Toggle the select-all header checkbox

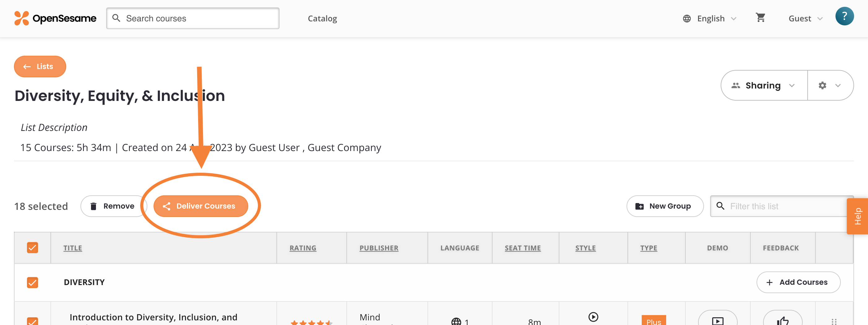point(32,248)
